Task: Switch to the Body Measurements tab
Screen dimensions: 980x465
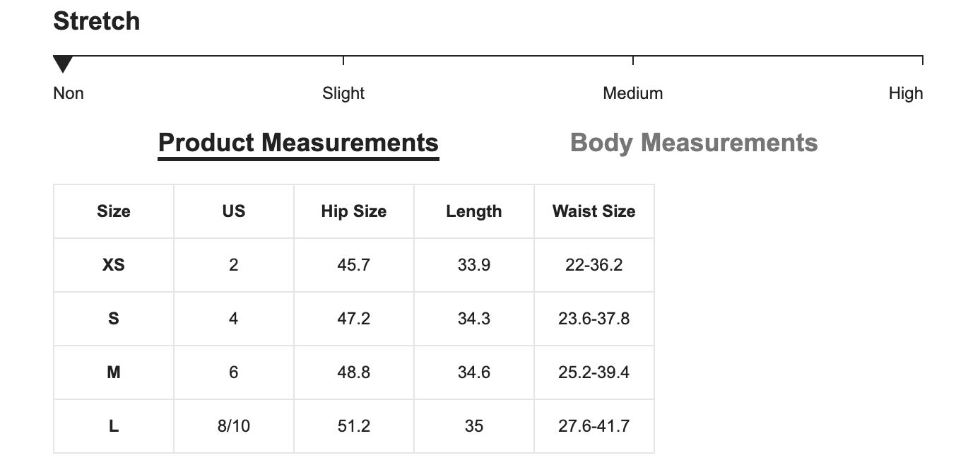Action: pos(694,143)
